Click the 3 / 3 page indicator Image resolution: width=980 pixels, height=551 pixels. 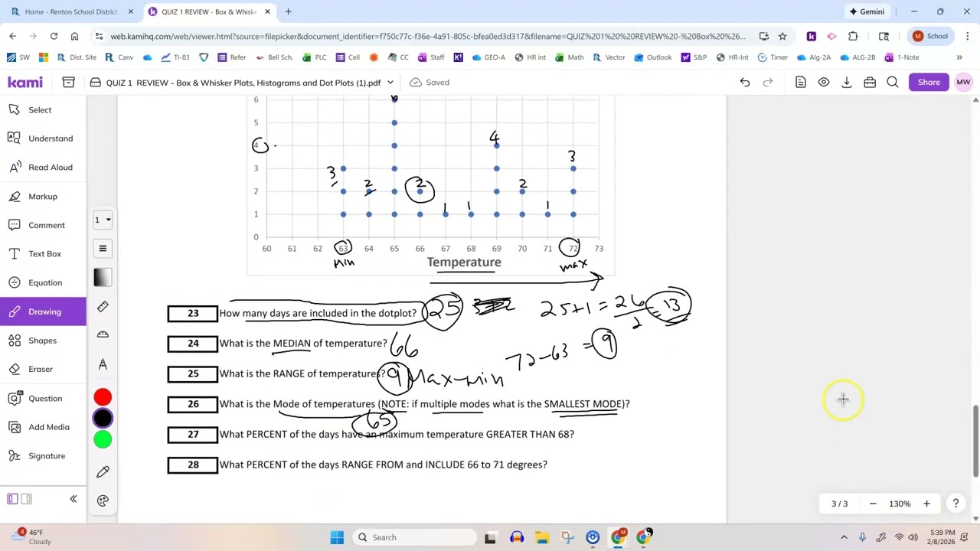tap(840, 504)
